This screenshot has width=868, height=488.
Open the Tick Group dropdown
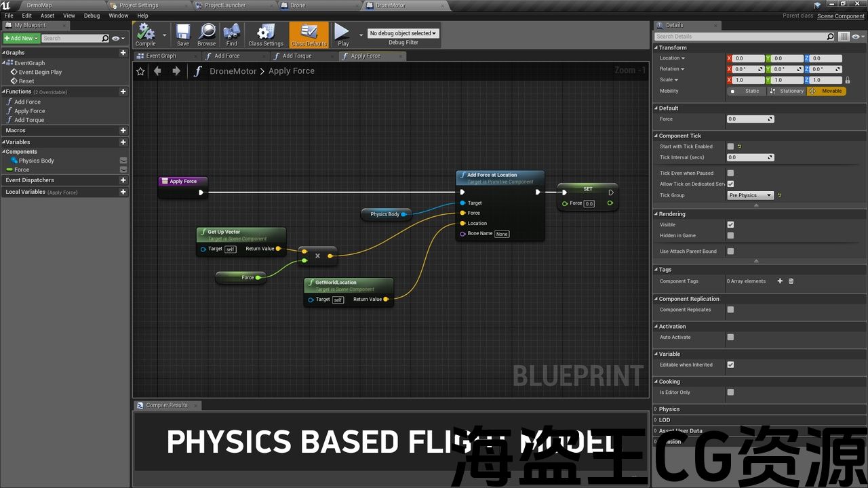pos(750,195)
